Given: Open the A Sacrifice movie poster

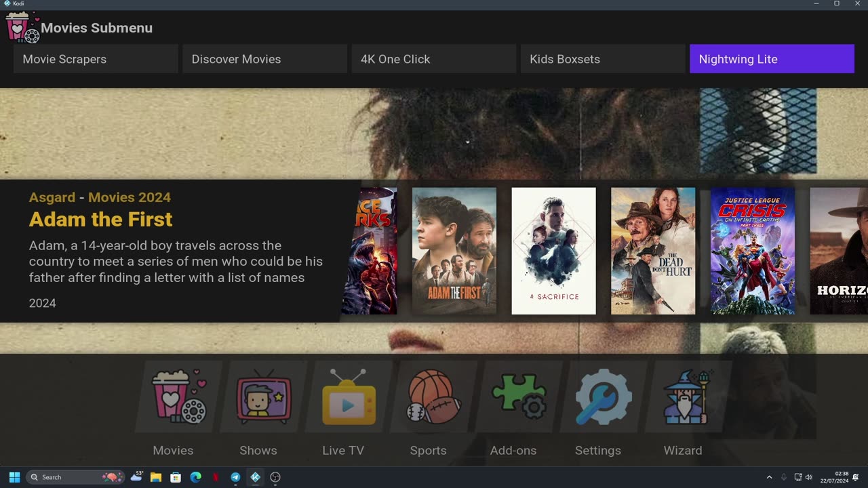Looking at the screenshot, I should (553, 251).
